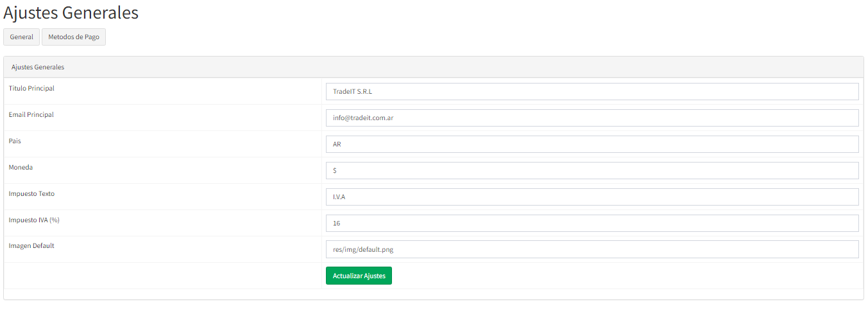868x327 pixels.
Task: Click the large Ajustes Generales page heading
Action: point(71,12)
